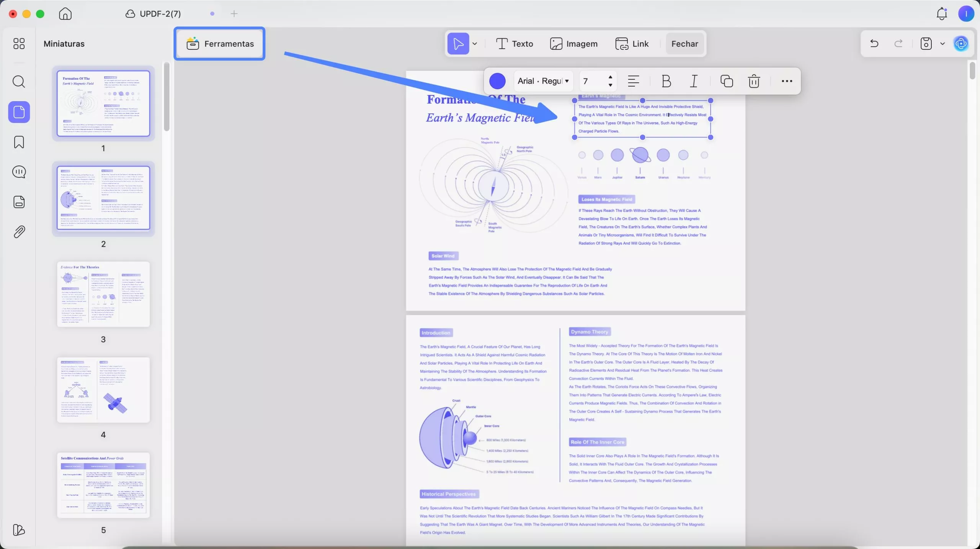Toggle italic formatting
The image size is (980, 549).
(x=694, y=81)
